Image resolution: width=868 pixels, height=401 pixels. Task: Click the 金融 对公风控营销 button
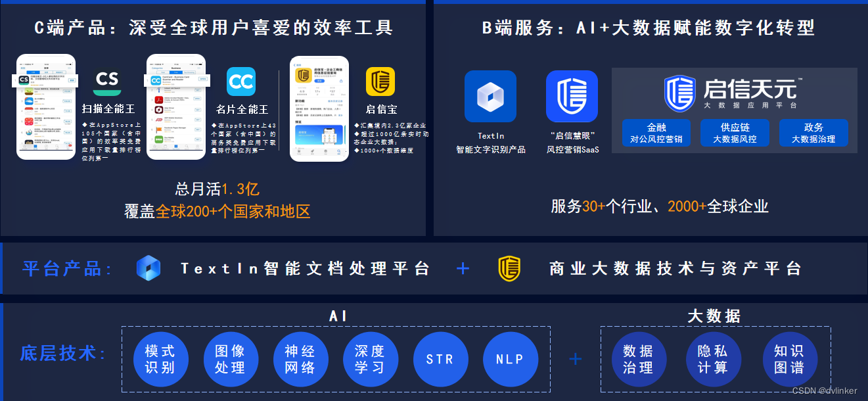click(x=656, y=133)
